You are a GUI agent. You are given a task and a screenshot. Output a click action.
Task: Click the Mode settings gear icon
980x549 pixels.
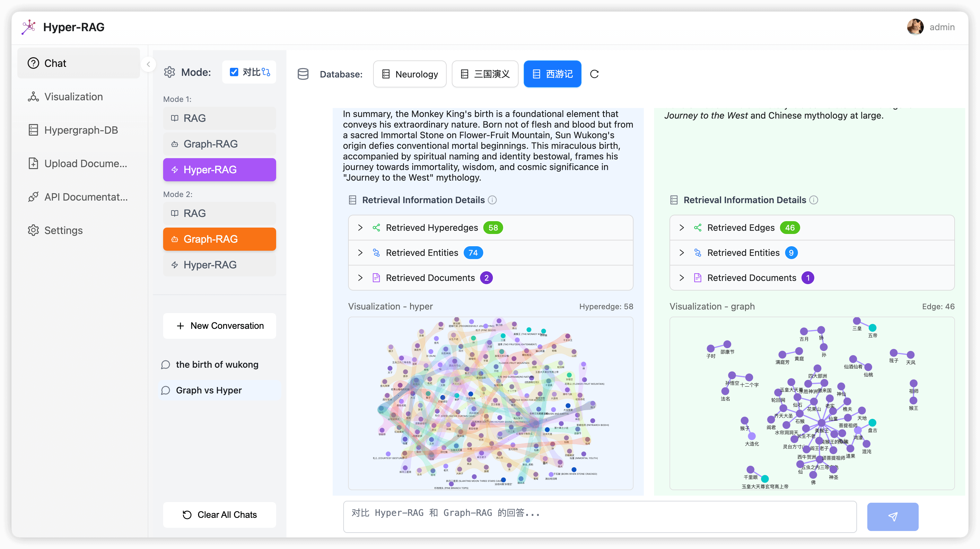coord(169,72)
